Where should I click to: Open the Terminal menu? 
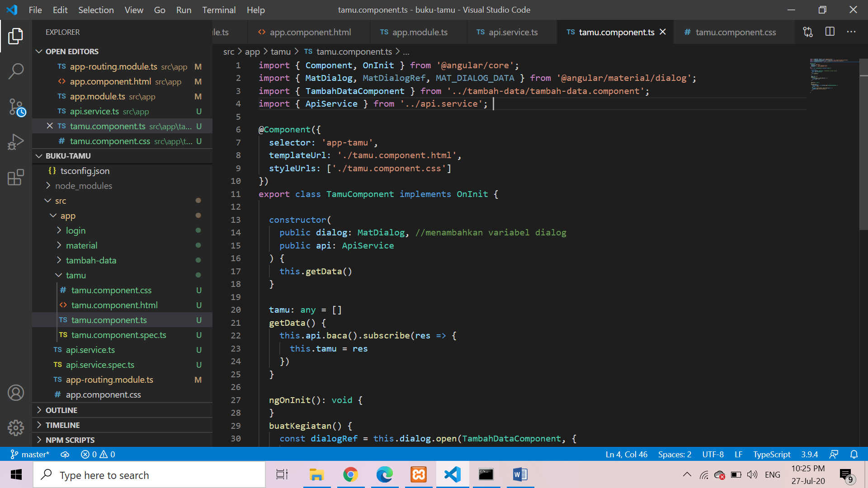pyautogui.click(x=218, y=10)
